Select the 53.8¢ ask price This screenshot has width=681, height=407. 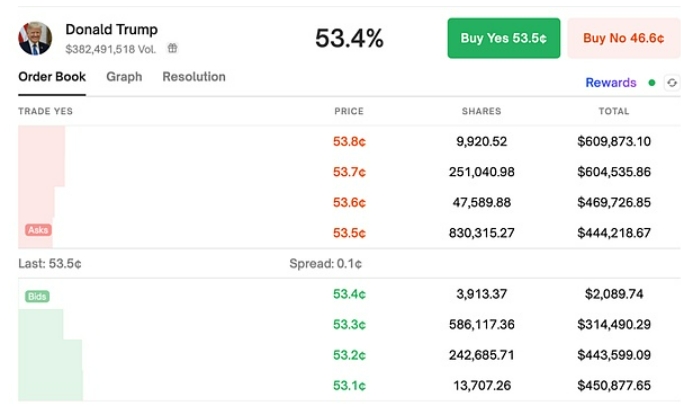pyautogui.click(x=349, y=142)
